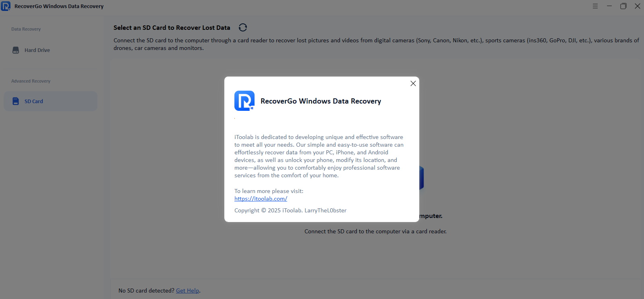
Task: Click "Select an SD Card to Recover Lost Data" heading
Action: click(x=172, y=27)
